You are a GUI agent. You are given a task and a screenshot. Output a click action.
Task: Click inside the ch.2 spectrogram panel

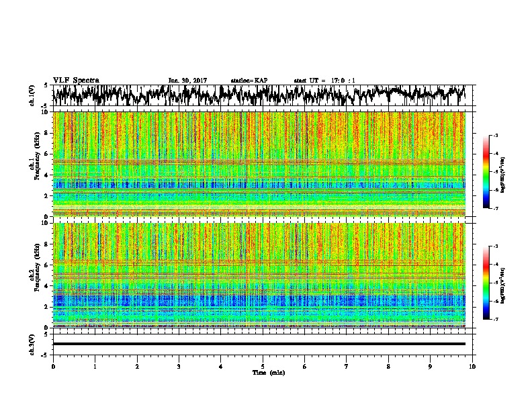259,275
